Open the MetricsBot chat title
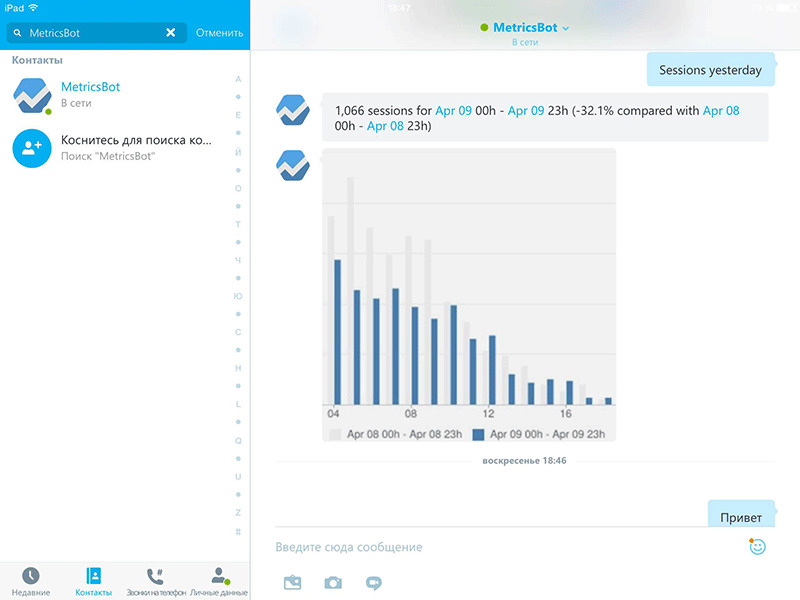800x600 pixels. (525, 28)
